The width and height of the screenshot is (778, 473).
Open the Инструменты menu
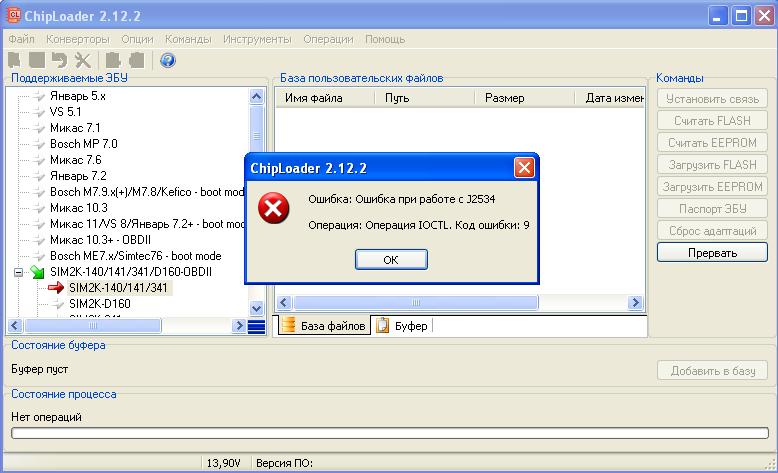coord(257,39)
